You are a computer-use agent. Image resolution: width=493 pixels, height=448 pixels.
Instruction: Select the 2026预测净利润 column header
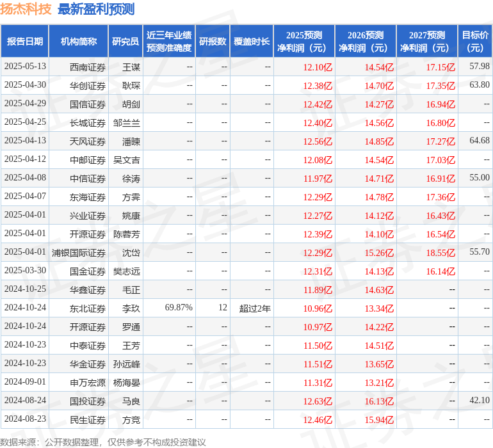click(x=366, y=42)
